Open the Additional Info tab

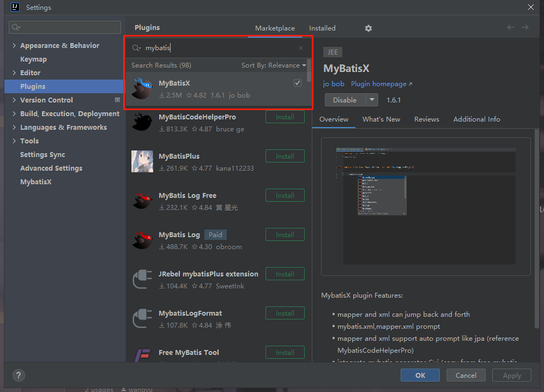tap(477, 119)
